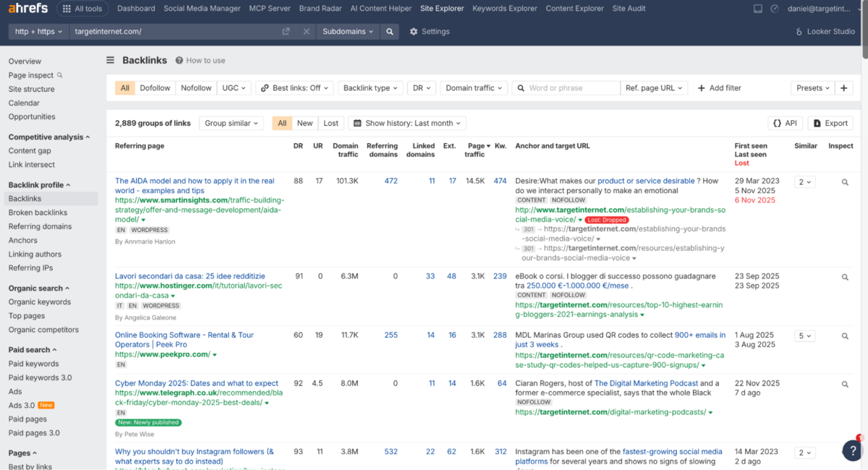This screenshot has height=470, width=868.
Task: Open Cyber Monday 2025 article link
Action: click(x=197, y=383)
